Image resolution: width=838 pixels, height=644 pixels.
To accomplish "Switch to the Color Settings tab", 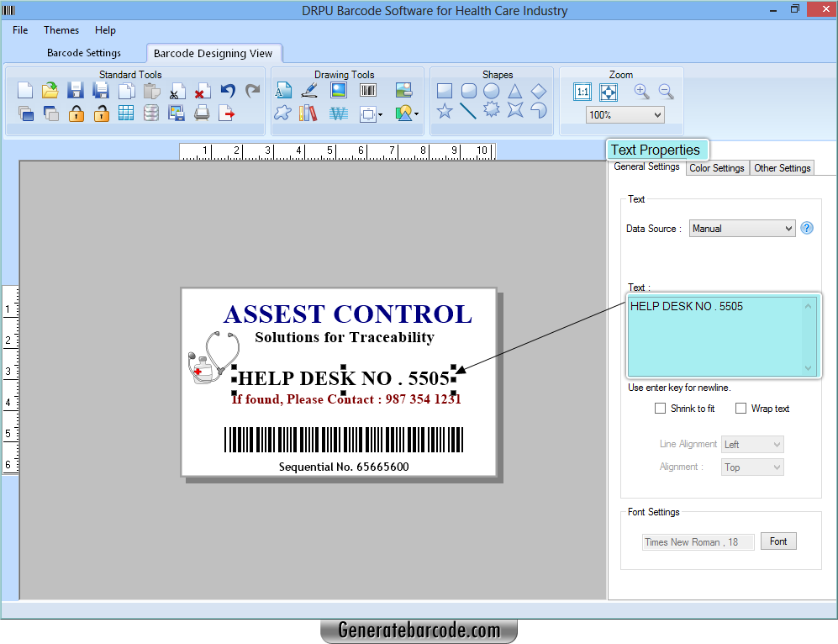I will coord(716,168).
